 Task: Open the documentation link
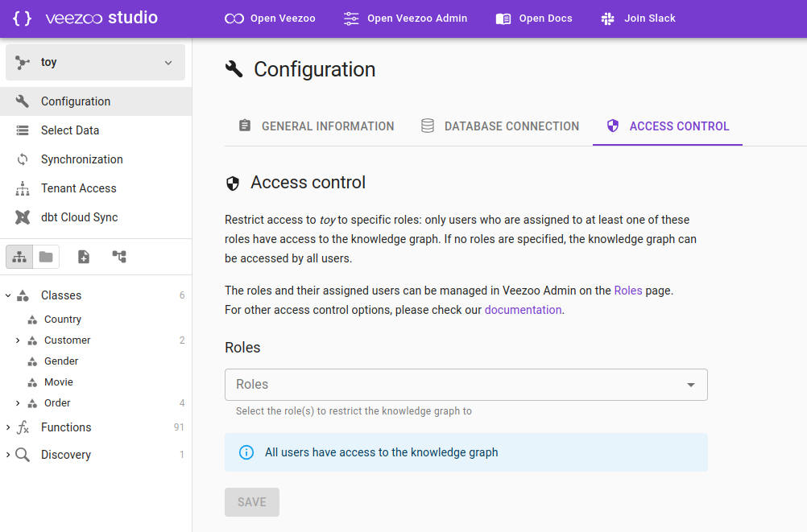pos(523,310)
